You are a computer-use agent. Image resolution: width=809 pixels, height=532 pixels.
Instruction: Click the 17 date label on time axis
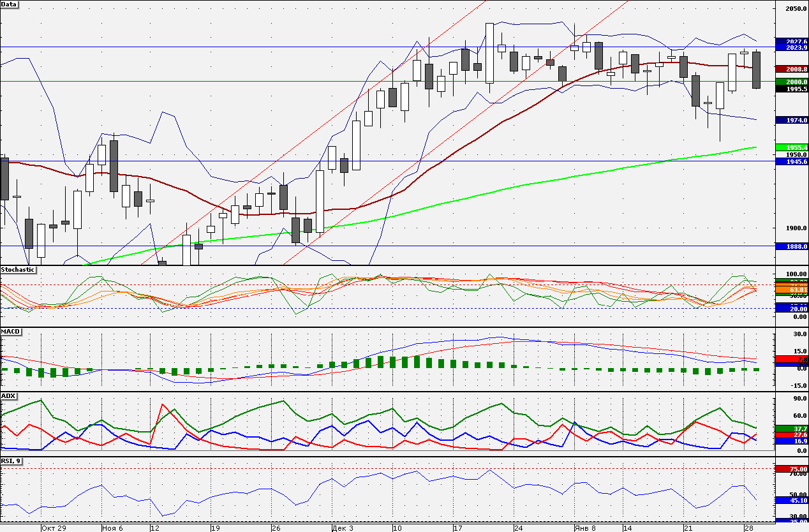point(457,528)
